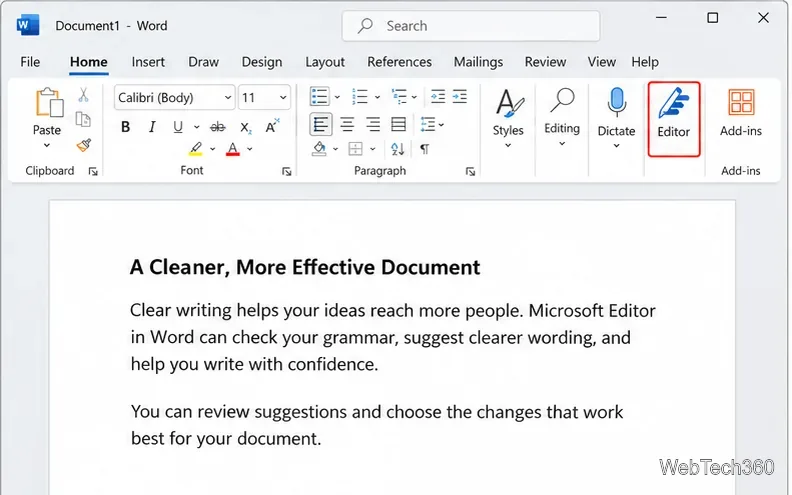Viewport: 792px width, 495px height.
Task: Switch to the Review tab
Action: (546, 62)
